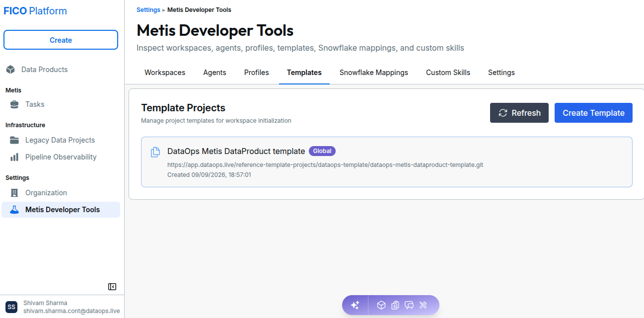The image size is (644, 318).
Task: Click the wrench and screwdriver tools icon
Action: (x=424, y=305)
